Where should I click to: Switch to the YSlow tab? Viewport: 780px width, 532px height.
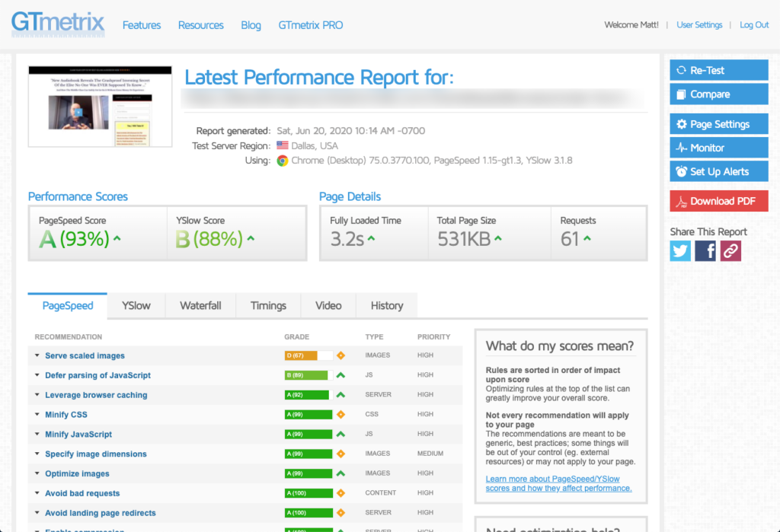[x=136, y=306]
